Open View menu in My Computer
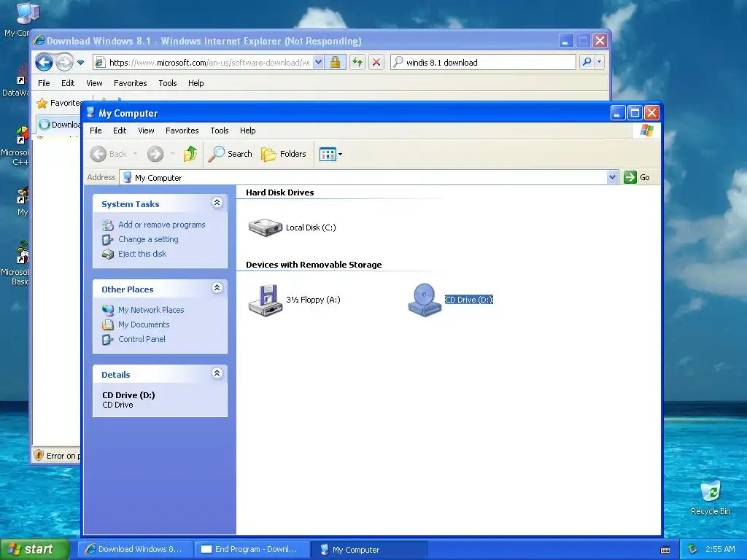747x560 pixels. tap(146, 131)
